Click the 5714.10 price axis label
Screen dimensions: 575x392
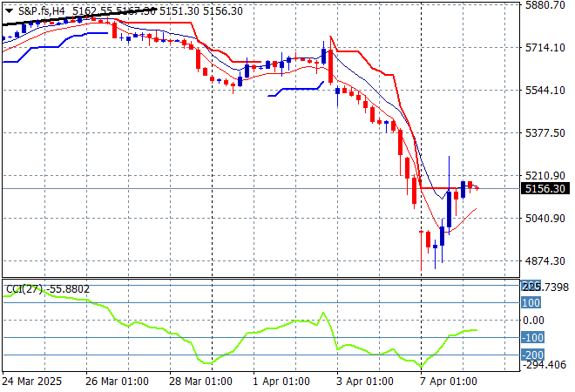(545, 48)
